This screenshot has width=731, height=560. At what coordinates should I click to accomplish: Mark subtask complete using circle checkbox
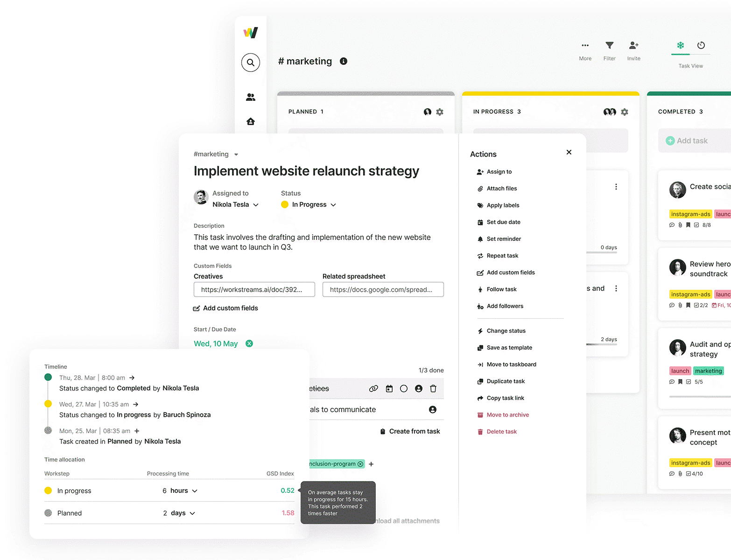404,389
